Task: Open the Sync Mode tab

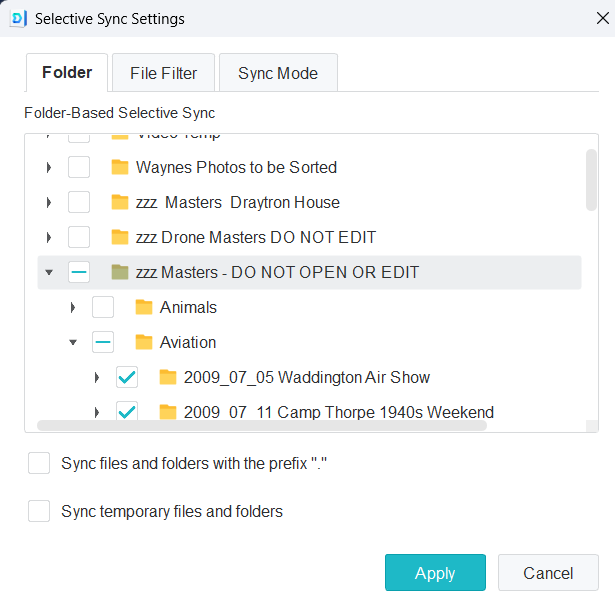Action: (278, 73)
